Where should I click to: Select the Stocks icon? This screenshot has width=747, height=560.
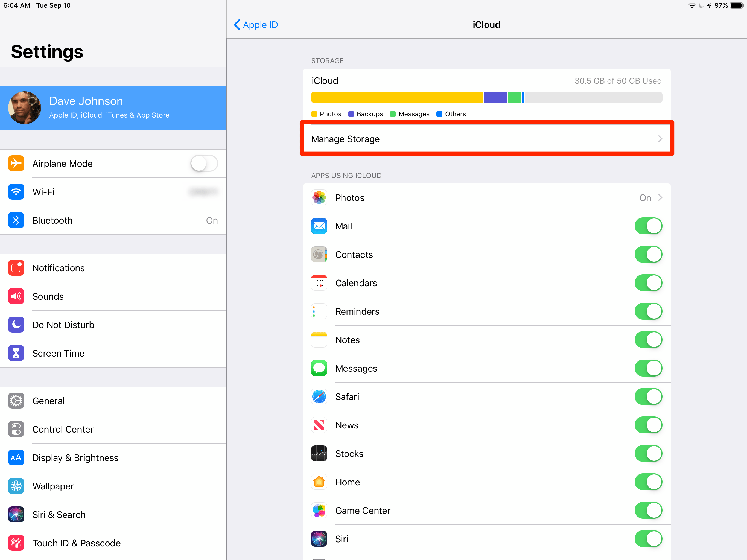[x=319, y=454]
